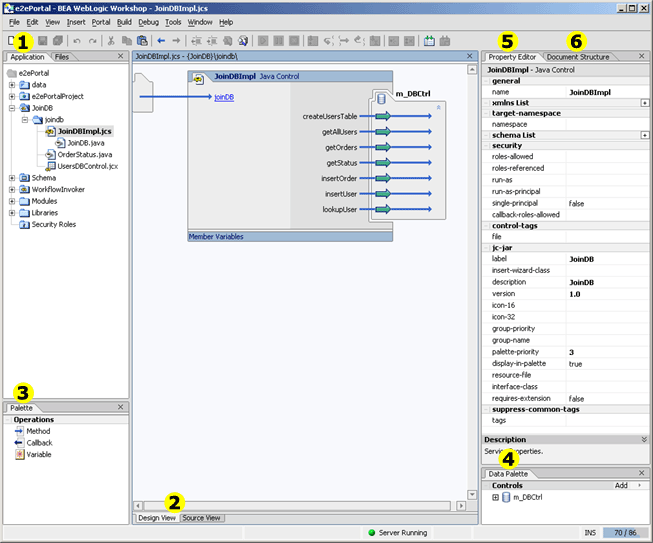Expand the Modules node
This screenshot has height=543, width=653.
click(x=12, y=201)
